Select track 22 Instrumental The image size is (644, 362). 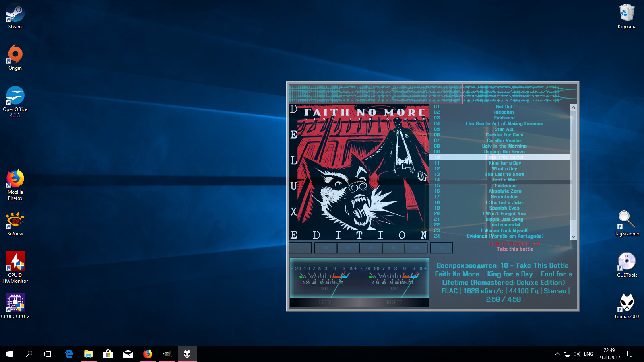(x=500, y=225)
